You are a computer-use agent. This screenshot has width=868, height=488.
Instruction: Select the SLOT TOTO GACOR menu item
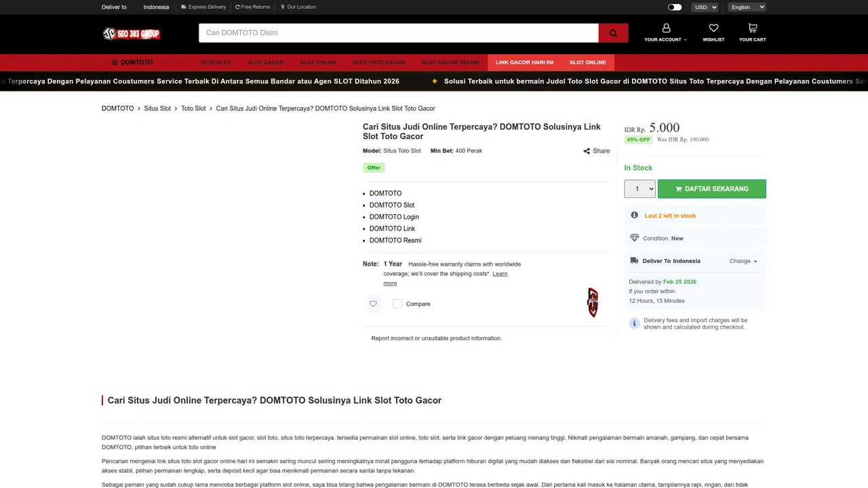(x=379, y=62)
